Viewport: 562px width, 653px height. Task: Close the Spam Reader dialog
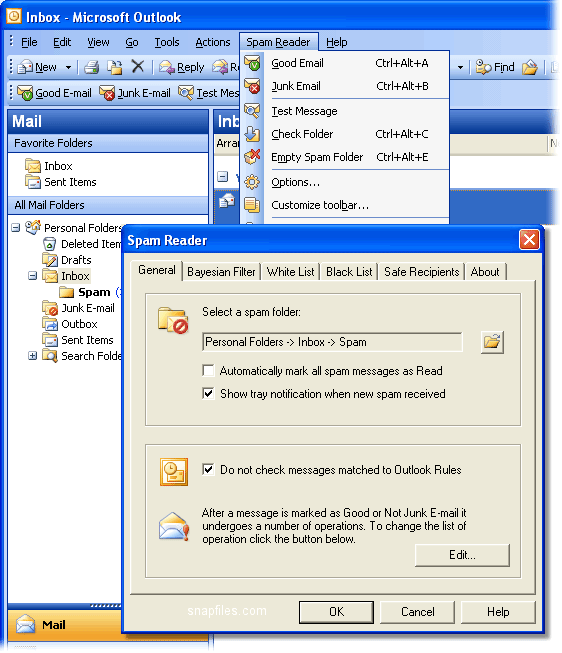click(529, 239)
